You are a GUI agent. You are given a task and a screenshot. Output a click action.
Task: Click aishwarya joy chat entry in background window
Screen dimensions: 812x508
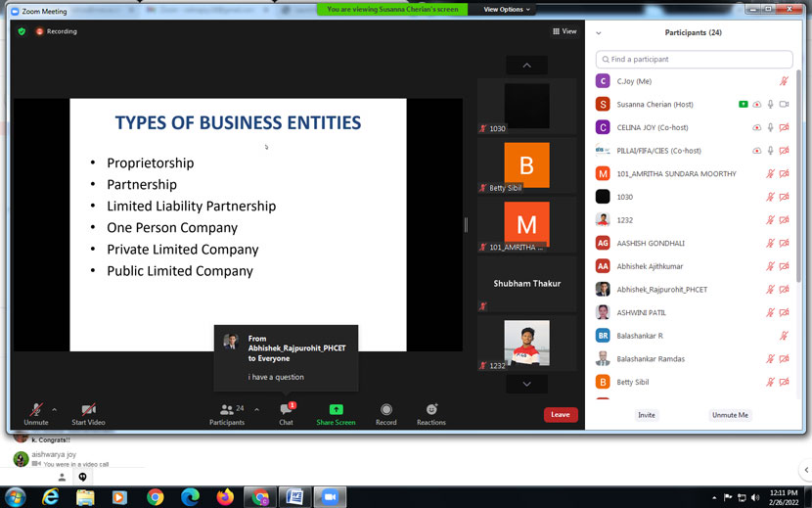(72, 459)
